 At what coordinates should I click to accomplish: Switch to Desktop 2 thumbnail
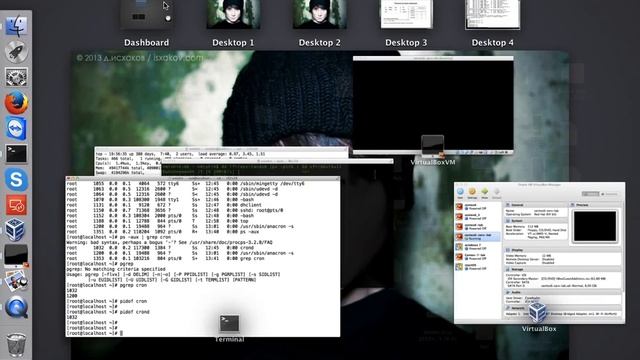320,14
